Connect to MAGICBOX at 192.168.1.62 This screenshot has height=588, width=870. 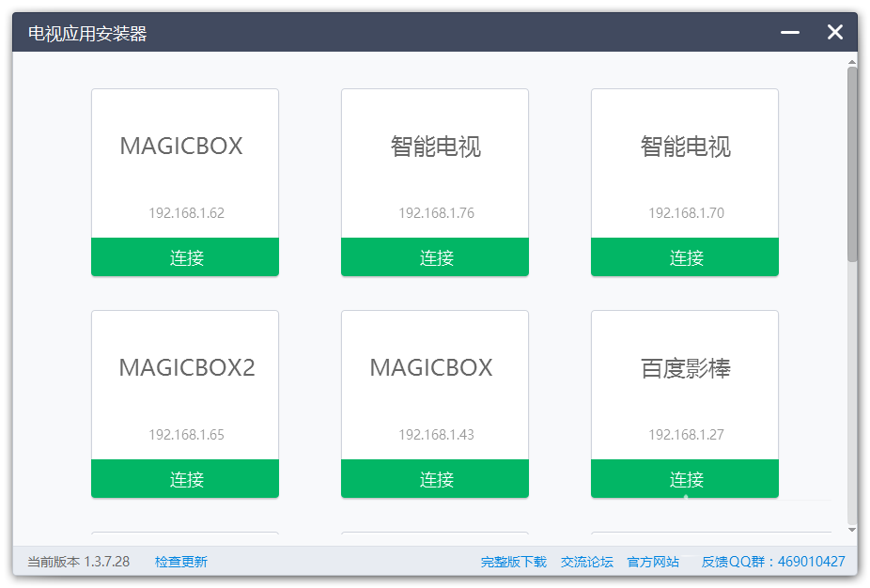coord(185,256)
